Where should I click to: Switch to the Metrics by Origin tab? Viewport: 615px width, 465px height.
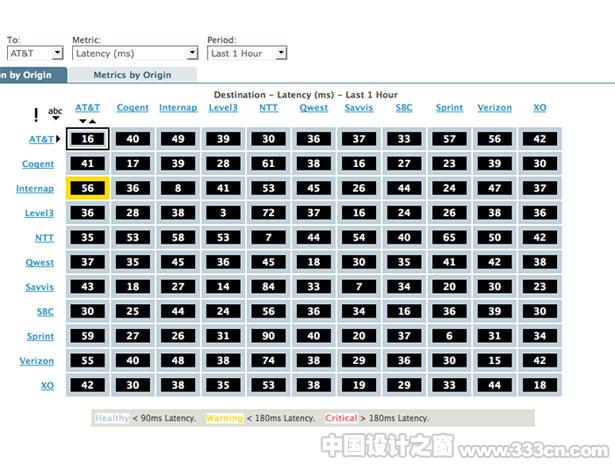[x=132, y=75]
